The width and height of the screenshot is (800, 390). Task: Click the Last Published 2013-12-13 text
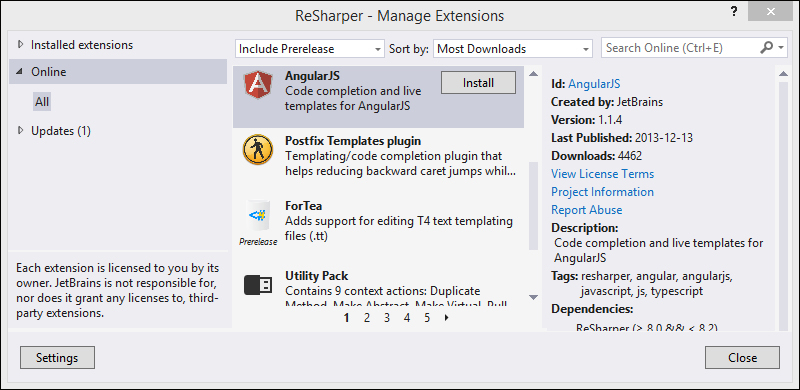pos(622,138)
